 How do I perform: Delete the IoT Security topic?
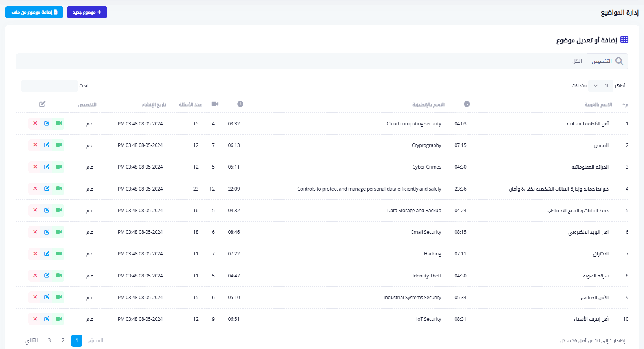tap(35, 319)
